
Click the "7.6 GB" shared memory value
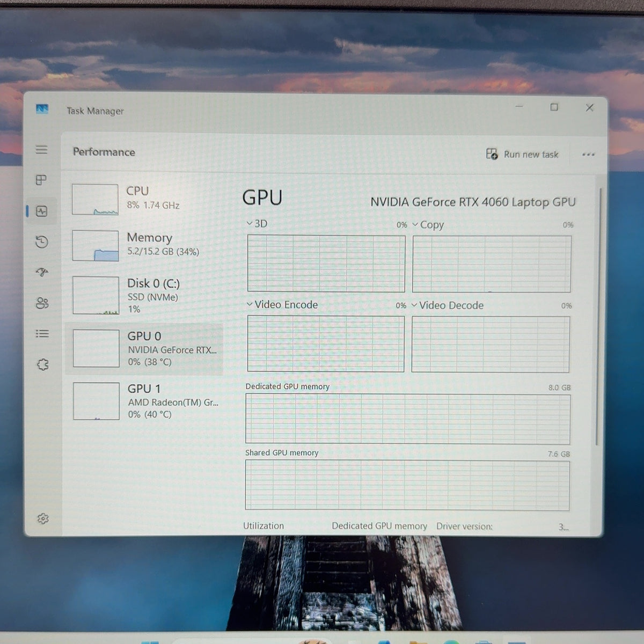(559, 454)
